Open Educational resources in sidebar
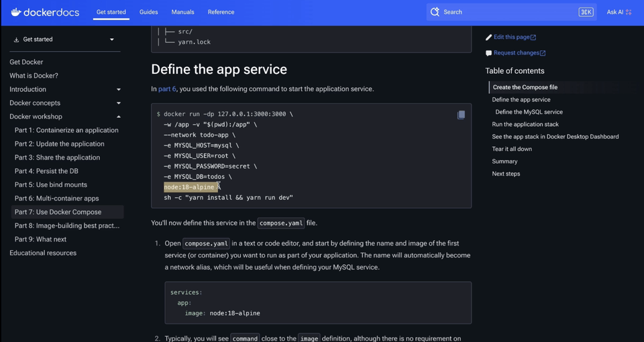 point(43,253)
